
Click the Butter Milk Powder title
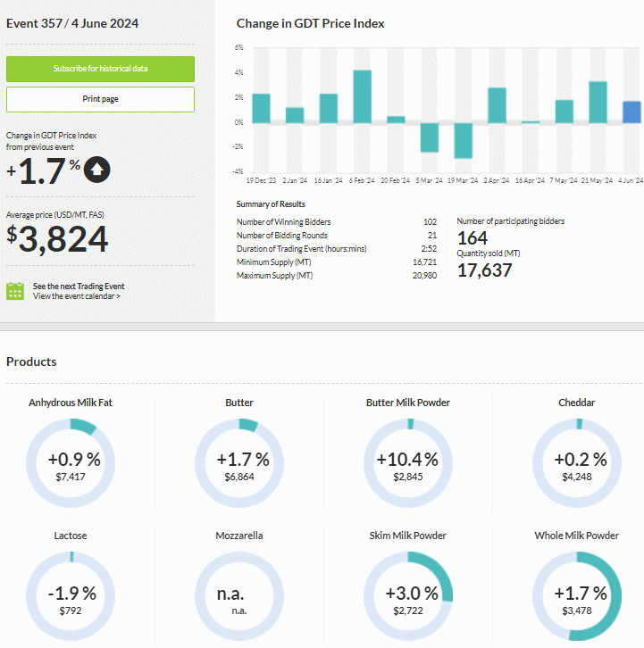pos(408,403)
